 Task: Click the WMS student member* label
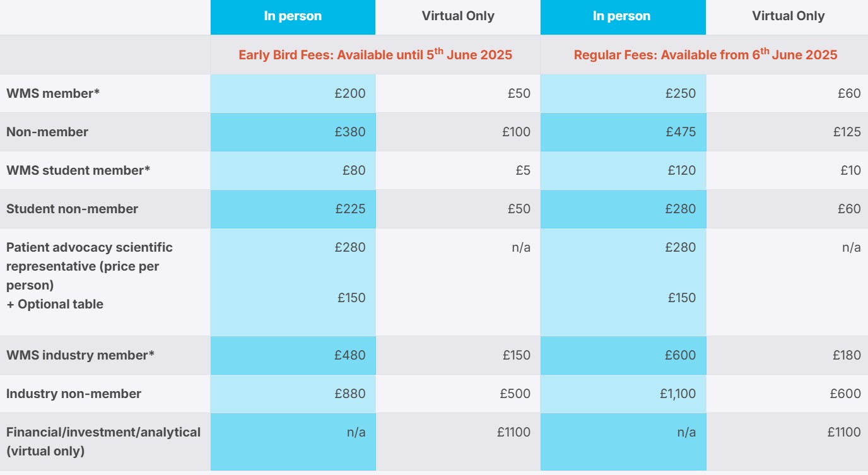tap(78, 170)
